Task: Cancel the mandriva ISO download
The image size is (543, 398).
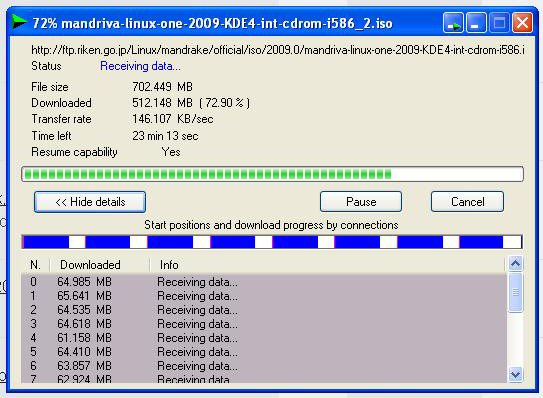Action: point(467,202)
